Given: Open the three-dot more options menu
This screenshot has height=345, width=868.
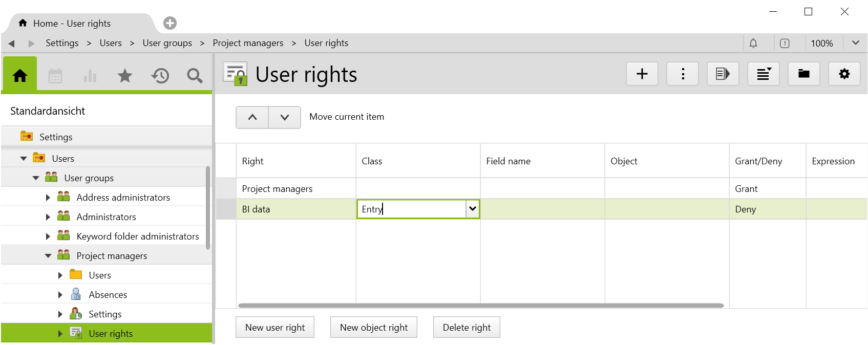Looking at the screenshot, I should pyautogui.click(x=683, y=74).
